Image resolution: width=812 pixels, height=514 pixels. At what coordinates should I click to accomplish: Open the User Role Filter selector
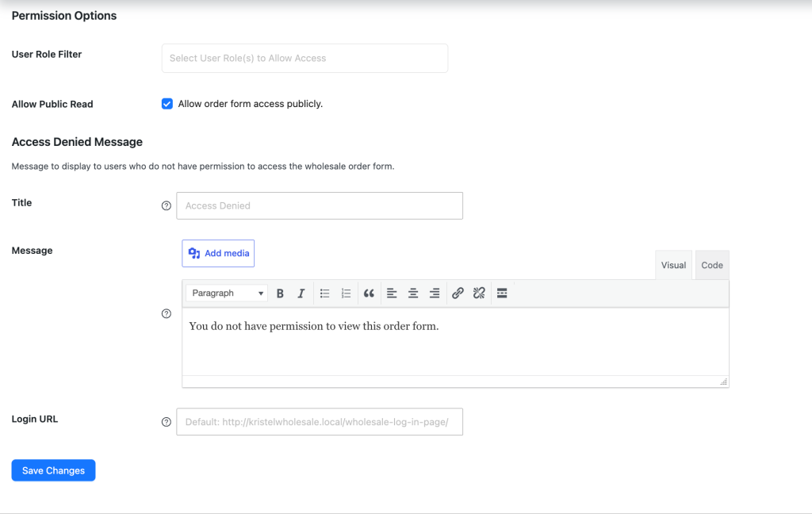click(x=304, y=58)
